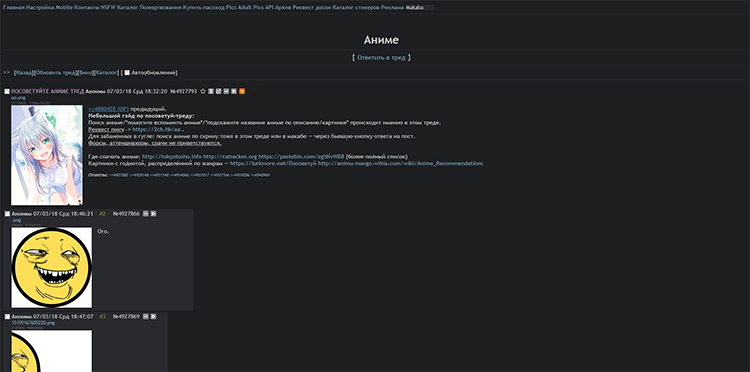Tick the checkbox beside the ПОСОВЕТУЙТЕ АНИМЕ ТРЕД post
This screenshot has height=372, width=750.
point(7,91)
